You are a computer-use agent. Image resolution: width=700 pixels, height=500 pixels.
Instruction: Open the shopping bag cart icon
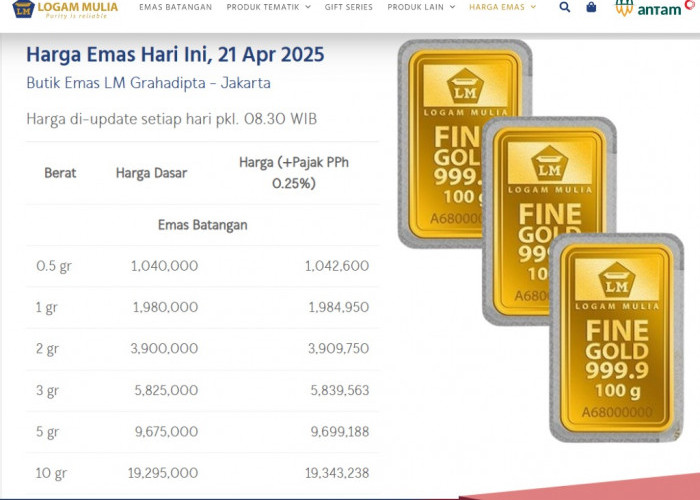[591, 7]
